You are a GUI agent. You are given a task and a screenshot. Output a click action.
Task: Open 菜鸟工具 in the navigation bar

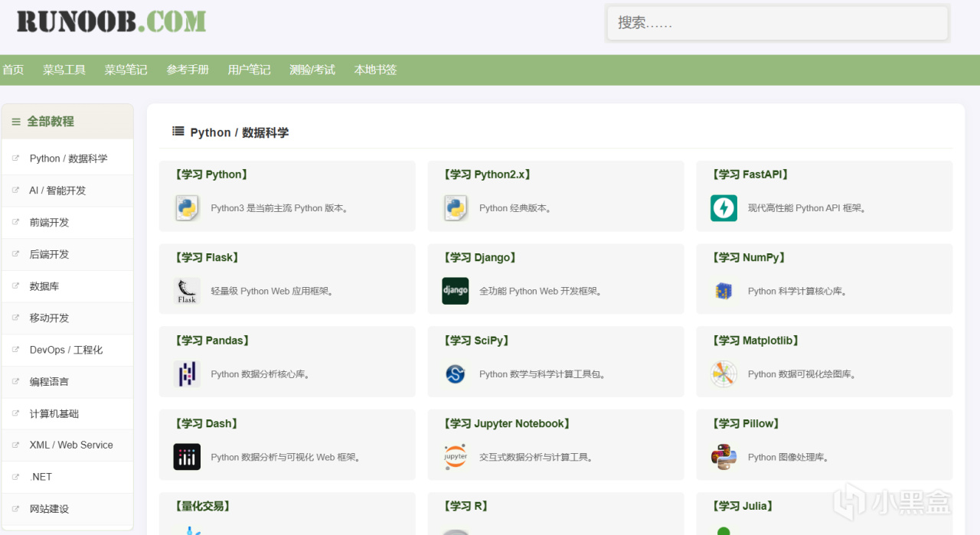click(x=64, y=70)
